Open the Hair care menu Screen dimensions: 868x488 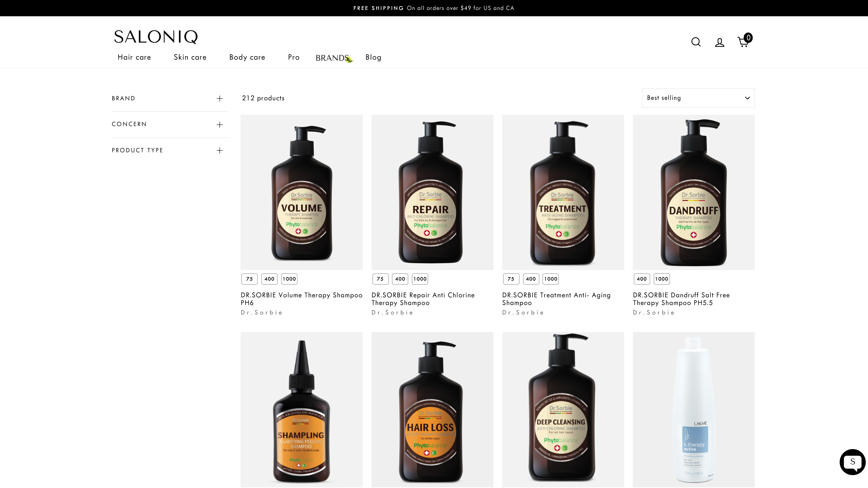point(134,57)
